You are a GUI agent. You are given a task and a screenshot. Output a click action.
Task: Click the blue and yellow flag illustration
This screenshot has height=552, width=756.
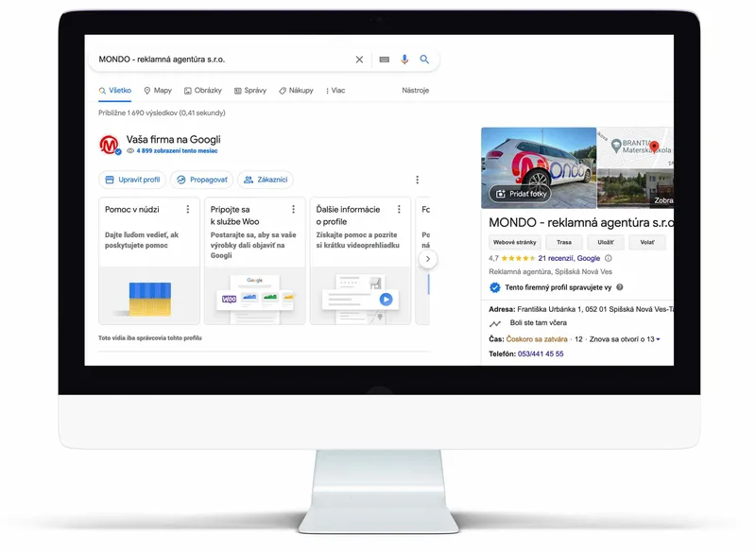(150, 299)
